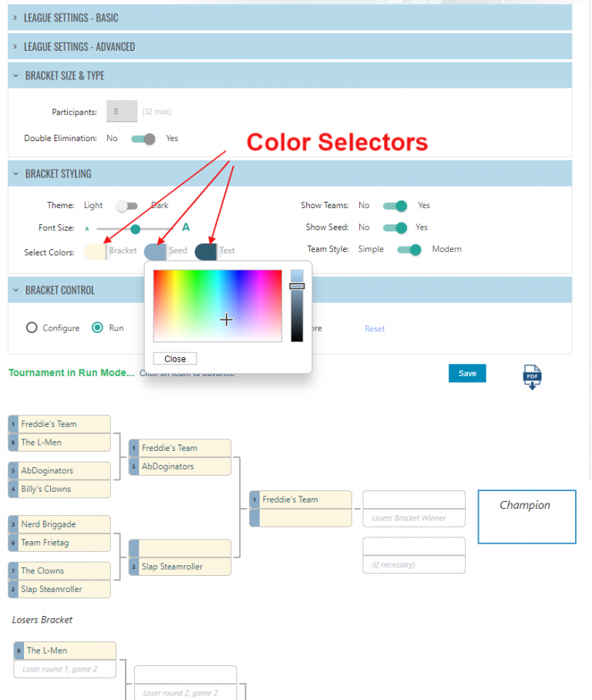Click the Reset link
592x700 pixels.
tap(375, 328)
